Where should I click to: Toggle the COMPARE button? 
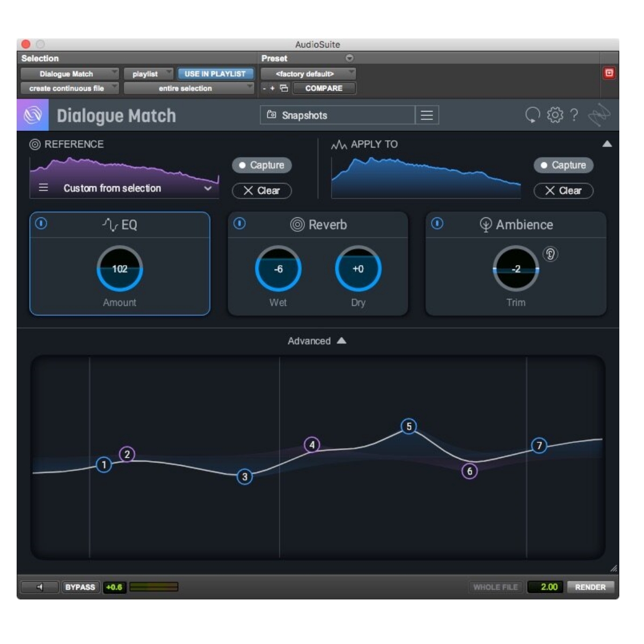pyautogui.click(x=324, y=88)
